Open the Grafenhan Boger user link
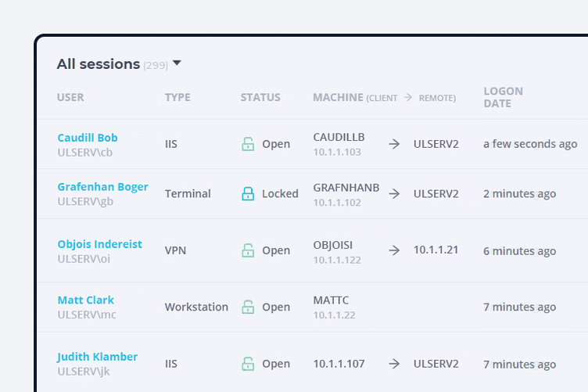 [x=102, y=187]
